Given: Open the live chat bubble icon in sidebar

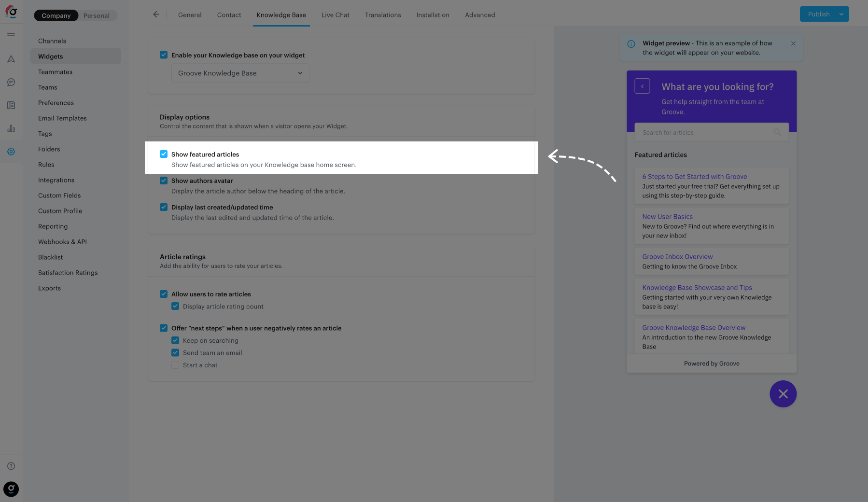Looking at the screenshot, I should pos(11,83).
